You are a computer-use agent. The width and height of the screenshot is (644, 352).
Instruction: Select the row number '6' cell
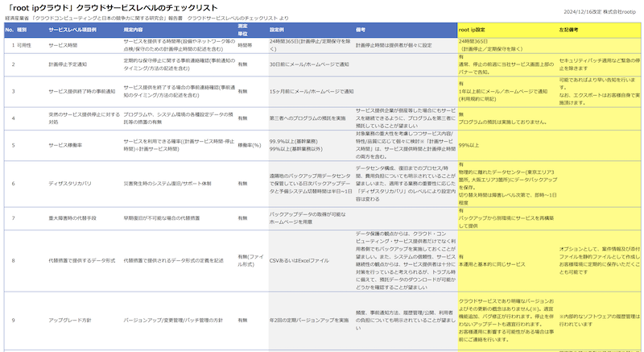click(13, 184)
